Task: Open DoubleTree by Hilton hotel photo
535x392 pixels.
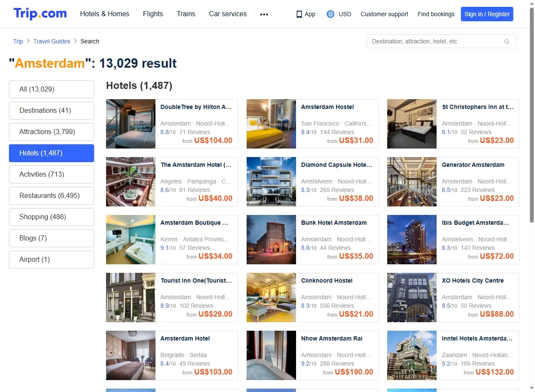Action: point(131,124)
